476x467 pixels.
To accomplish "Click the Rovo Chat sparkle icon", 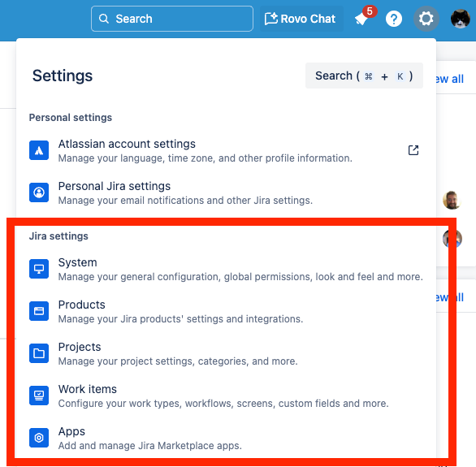I will coord(270,19).
